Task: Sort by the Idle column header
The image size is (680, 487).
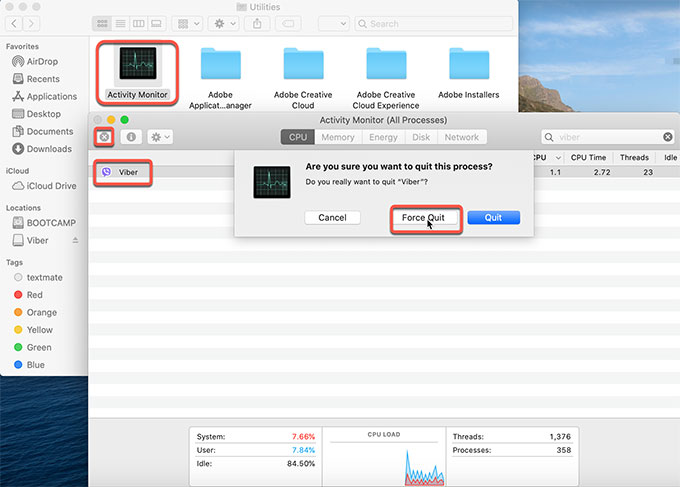Action: [x=670, y=157]
